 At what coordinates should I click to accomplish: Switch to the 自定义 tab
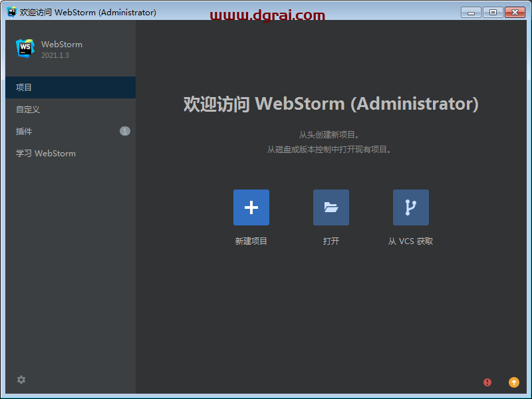[x=70, y=109]
